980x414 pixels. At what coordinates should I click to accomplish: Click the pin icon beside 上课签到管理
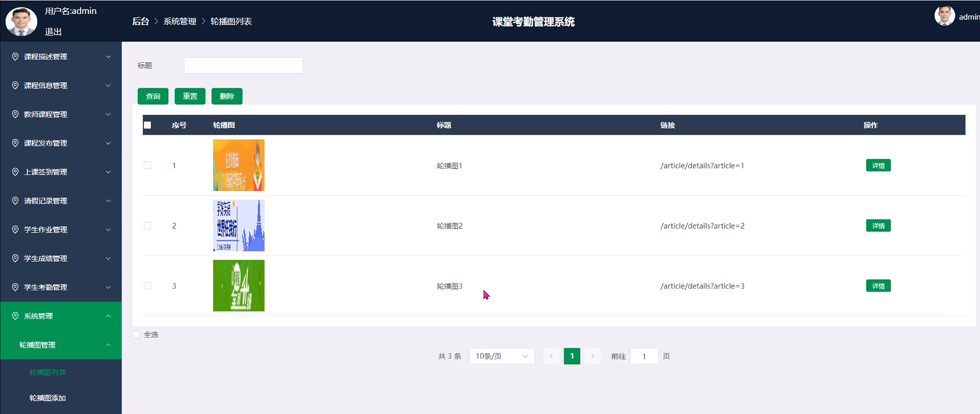pos(15,172)
